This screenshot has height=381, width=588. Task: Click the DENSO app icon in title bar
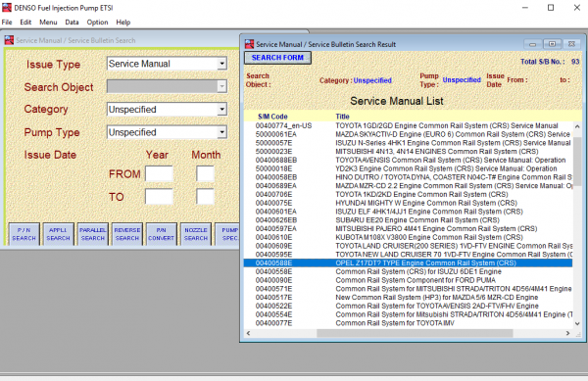pyautogui.click(x=7, y=8)
